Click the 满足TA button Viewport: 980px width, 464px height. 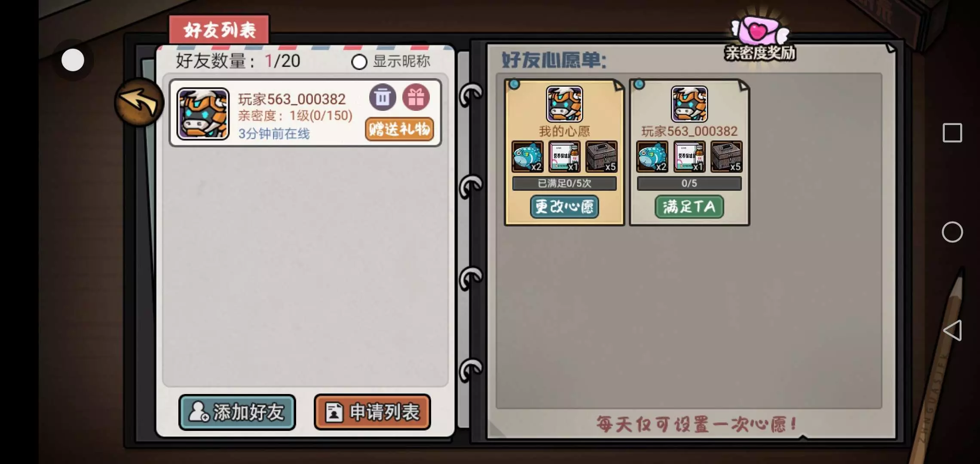pyautogui.click(x=689, y=207)
